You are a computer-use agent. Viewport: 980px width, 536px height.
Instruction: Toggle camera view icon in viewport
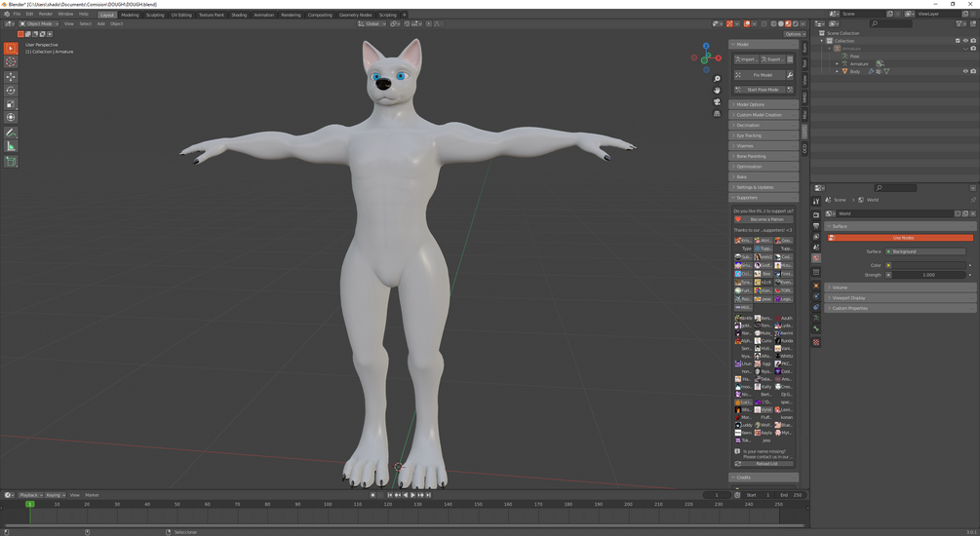point(717,101)
